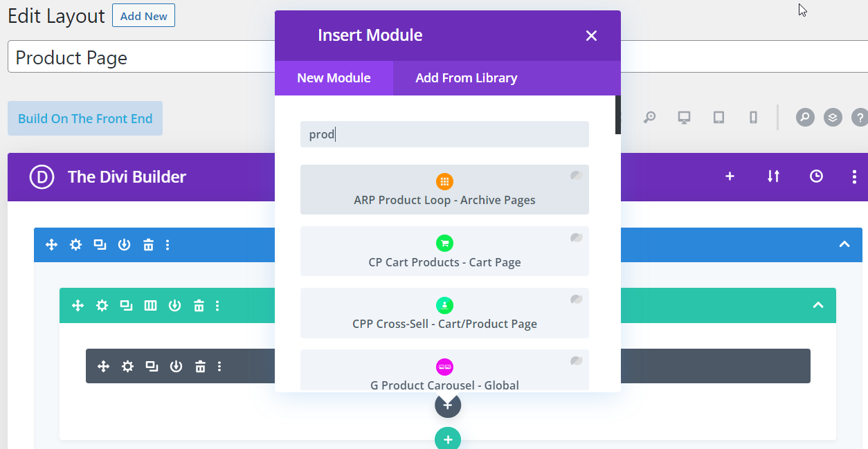Image resolution: width=868 pixels, height=449 pixels.
Task: Select the New Module tab
Action: pos(334,78)
